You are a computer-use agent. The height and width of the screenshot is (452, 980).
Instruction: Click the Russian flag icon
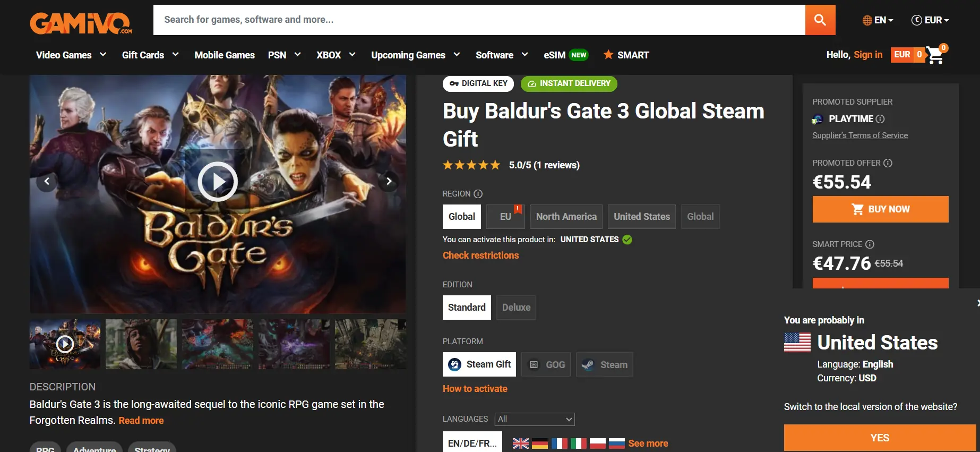(x=617, y=444)
